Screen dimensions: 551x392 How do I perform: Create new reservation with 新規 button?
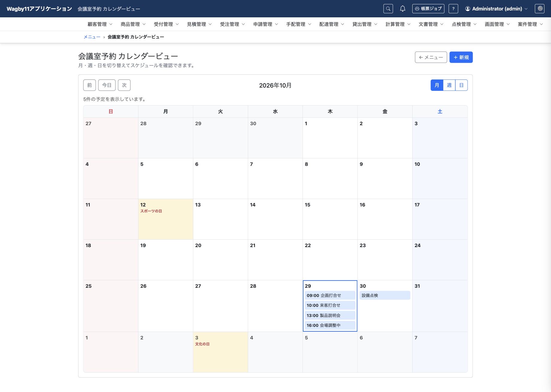(x=461, y=57)
